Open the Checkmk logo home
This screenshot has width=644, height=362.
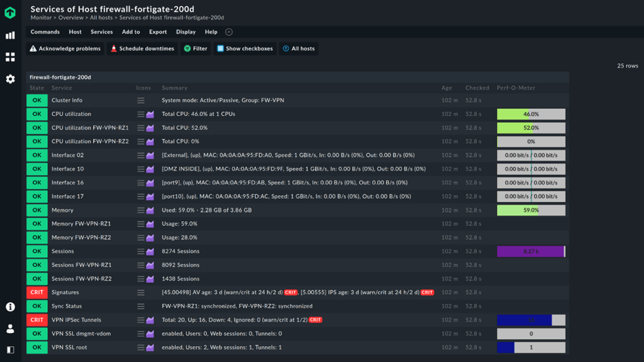10,12
